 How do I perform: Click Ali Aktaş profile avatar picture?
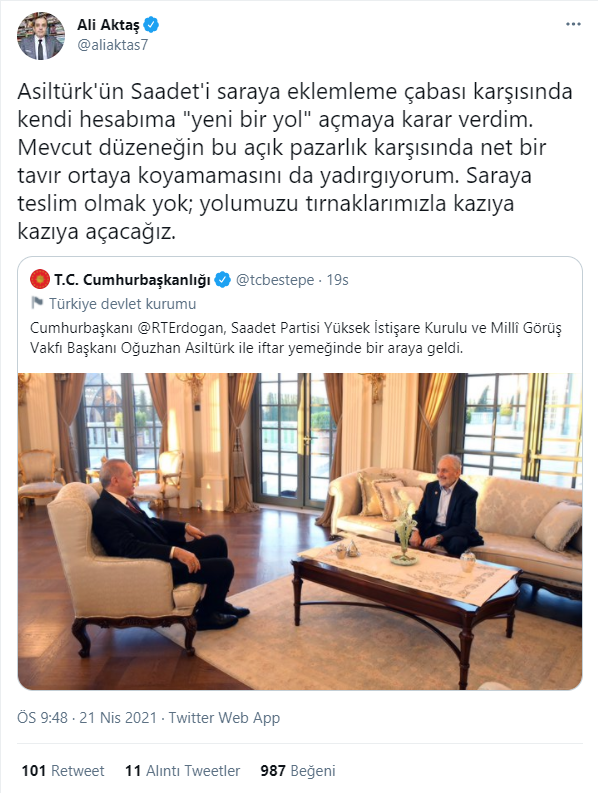(x=41, y=36)
